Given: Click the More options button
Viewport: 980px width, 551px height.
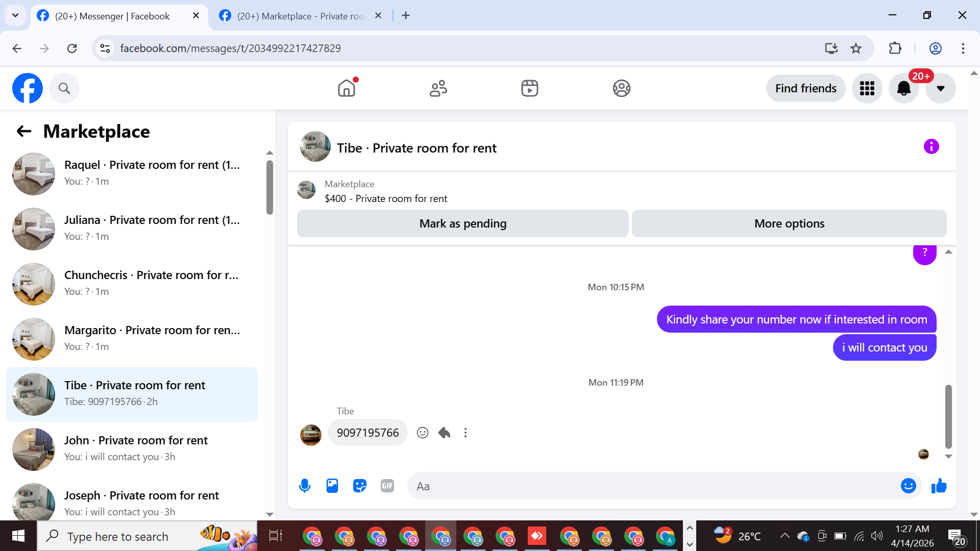Looking at the screenshot, I should 789,223.
